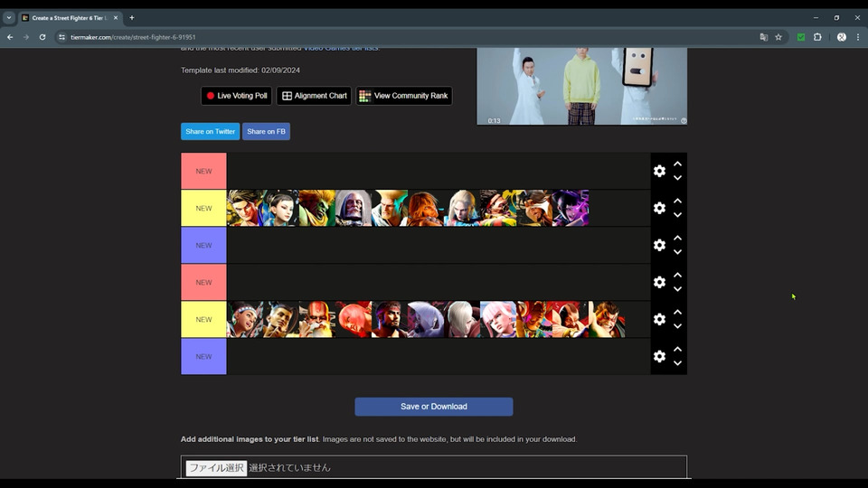
Task: Select the Lily portrait with headband
Action: tap(245, 319)
